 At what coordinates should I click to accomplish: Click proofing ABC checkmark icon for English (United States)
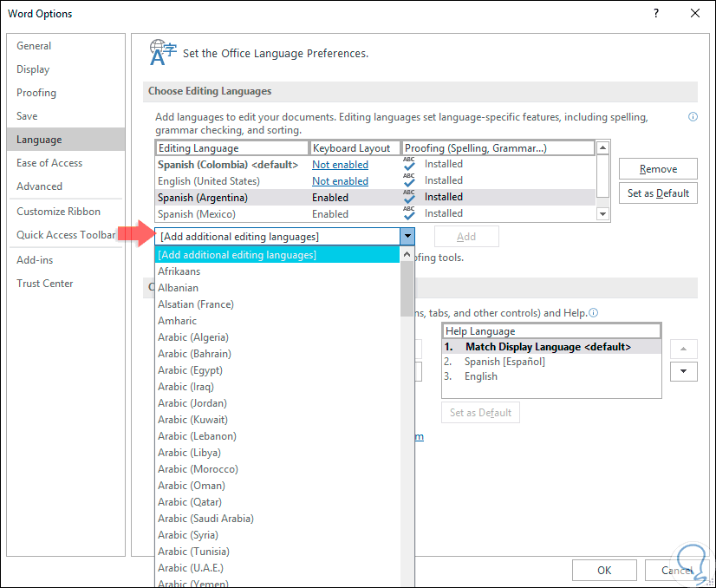click(409, 180)
